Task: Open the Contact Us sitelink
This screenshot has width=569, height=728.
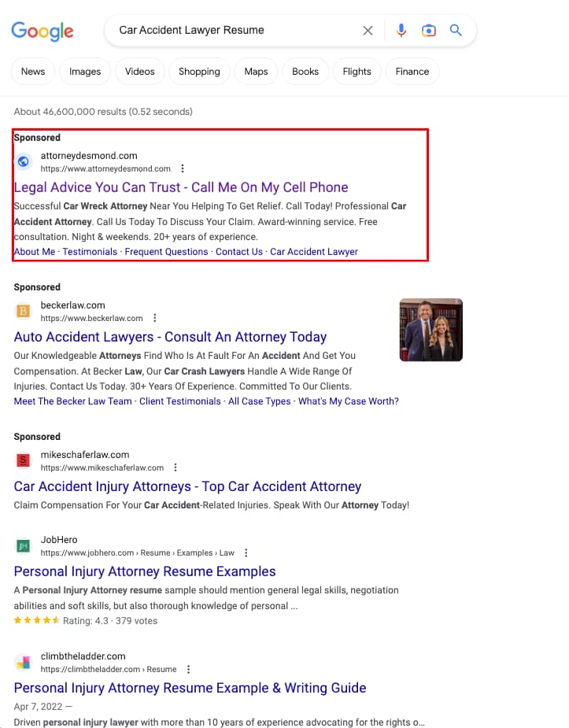Action: tap(239, 252)
